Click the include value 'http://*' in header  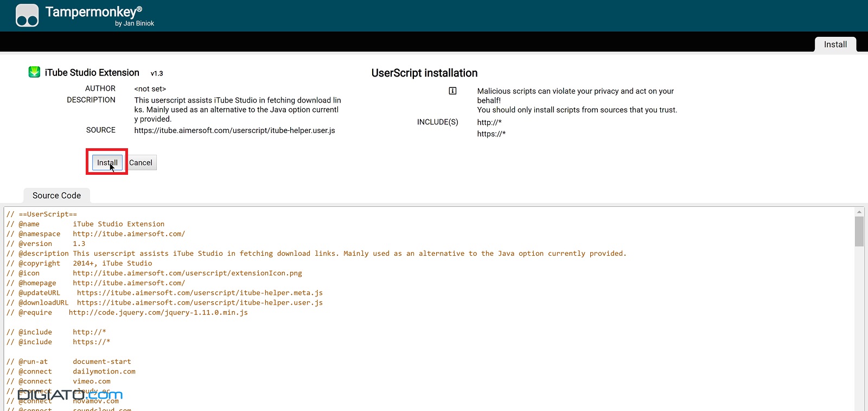tap(489, 122)
